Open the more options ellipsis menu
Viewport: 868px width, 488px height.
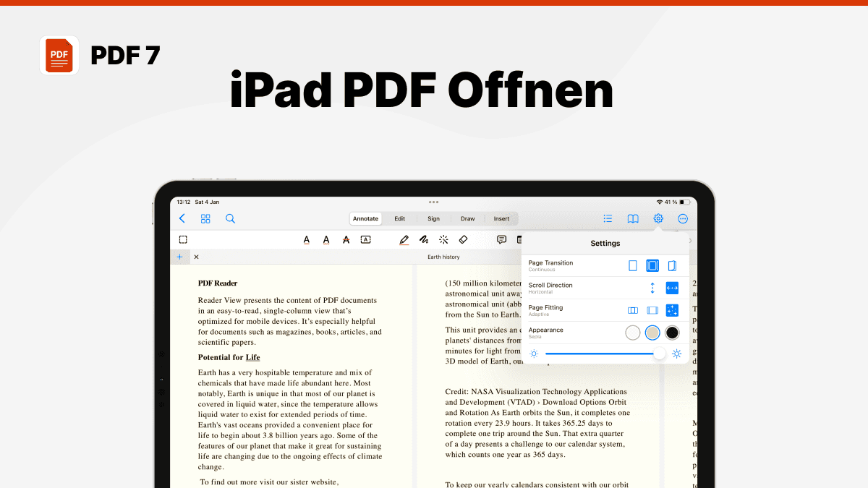tap(683, 218)
